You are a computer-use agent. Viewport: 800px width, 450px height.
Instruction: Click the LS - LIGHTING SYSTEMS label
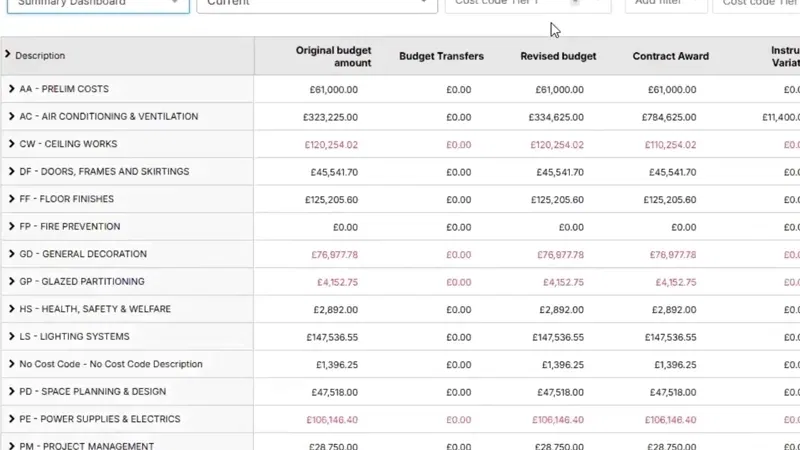74,337
